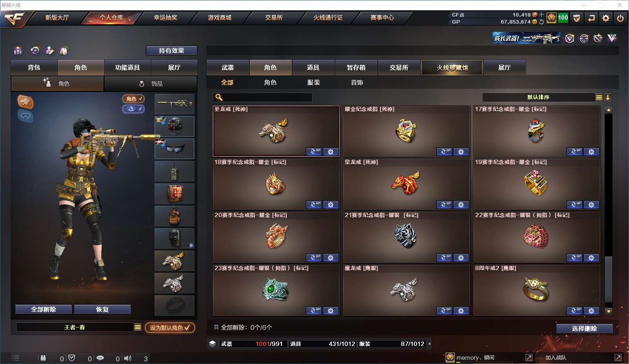Select the sniper rifle weapon slot

click(x=174, y=104)
